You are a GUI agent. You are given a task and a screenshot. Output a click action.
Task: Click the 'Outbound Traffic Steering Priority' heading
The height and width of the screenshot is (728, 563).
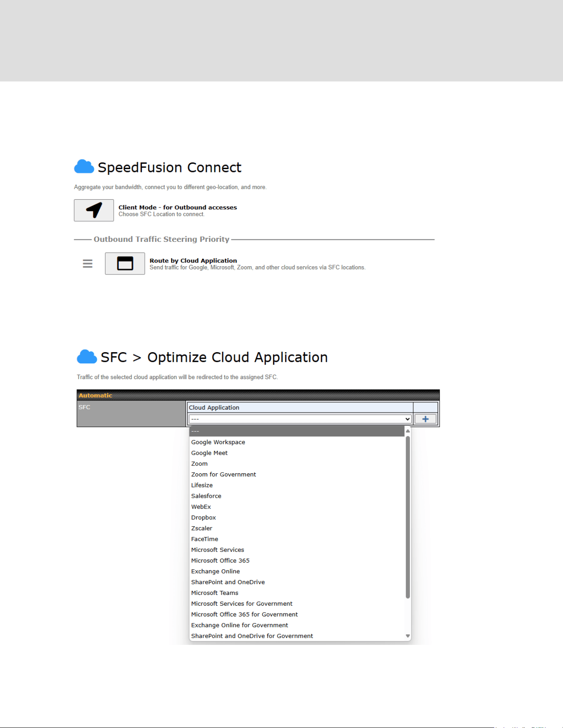161,239
